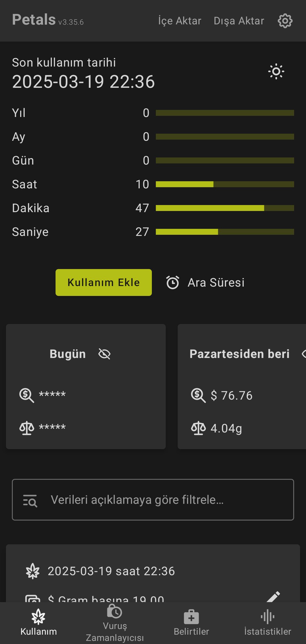Click the filter search icon in the filter box
Image resolution: width=306 pixels, height=644 pixels.
30,500
